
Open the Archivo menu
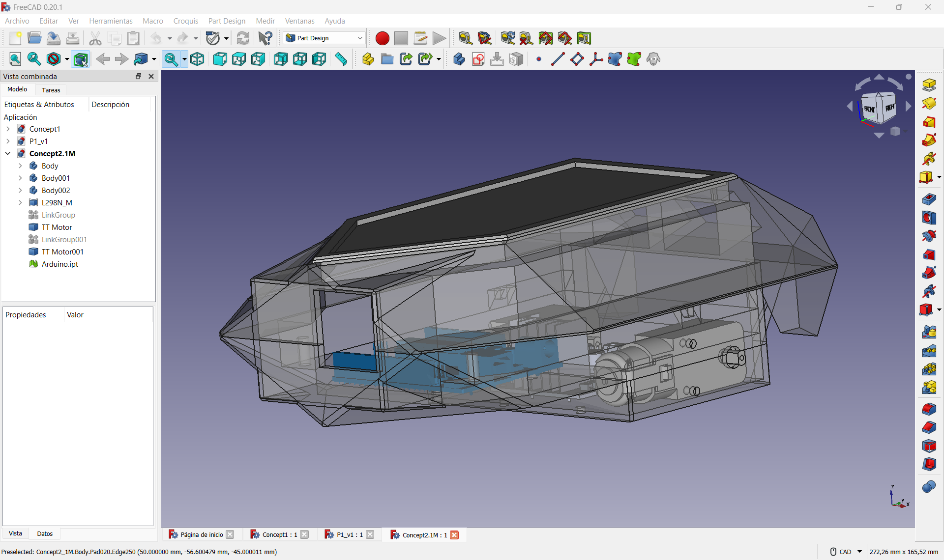pos(17,21)
